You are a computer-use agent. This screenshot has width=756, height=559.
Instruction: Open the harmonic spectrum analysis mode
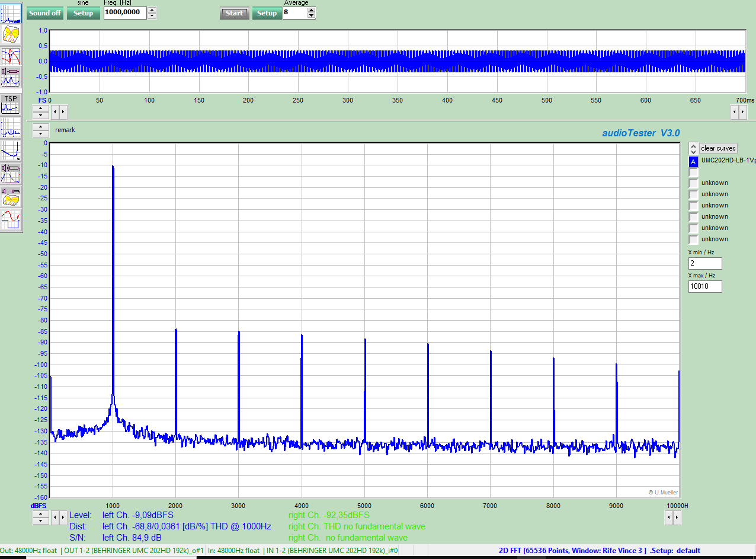[x=11, y=127]
